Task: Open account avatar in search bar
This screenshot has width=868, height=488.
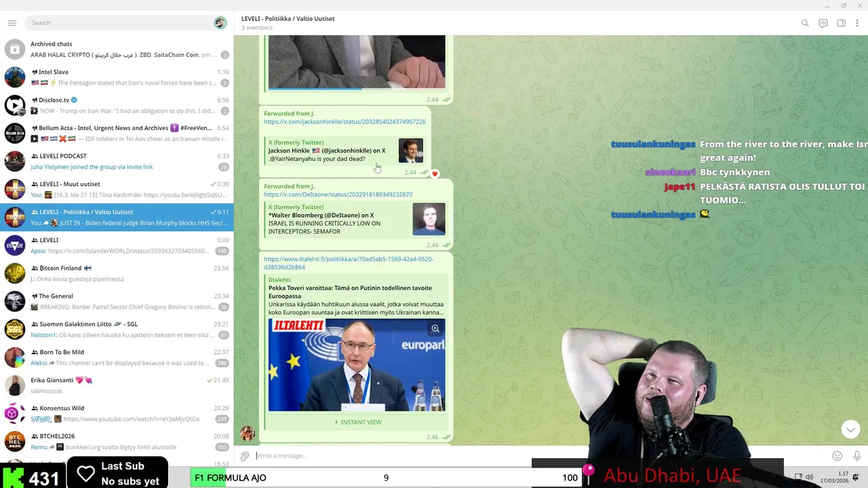Action: 220,23
